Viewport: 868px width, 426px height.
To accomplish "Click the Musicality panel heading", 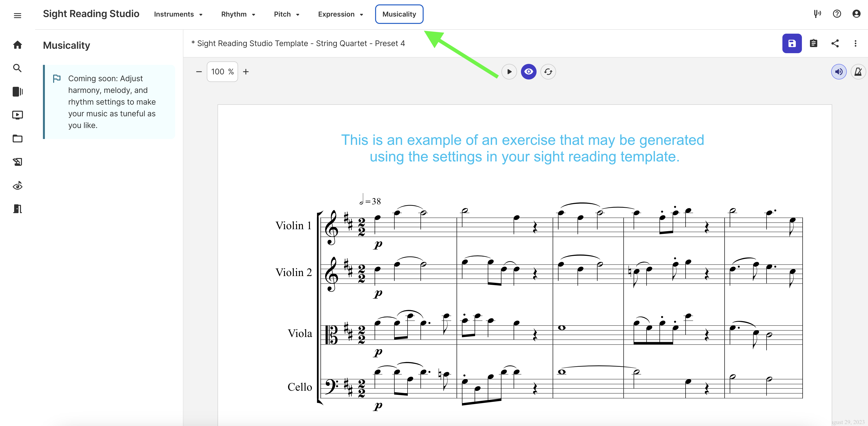I will [66, 46].
